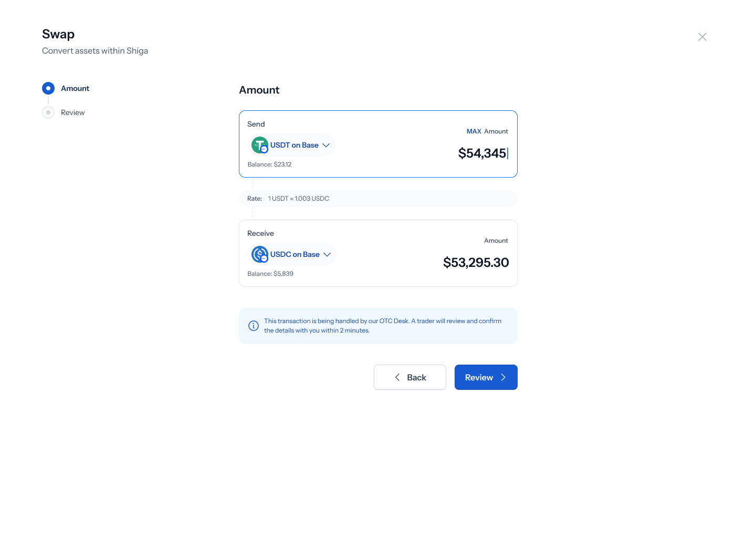Click the Send label
This screenshot has height=538, width=756.
point(256,124)
